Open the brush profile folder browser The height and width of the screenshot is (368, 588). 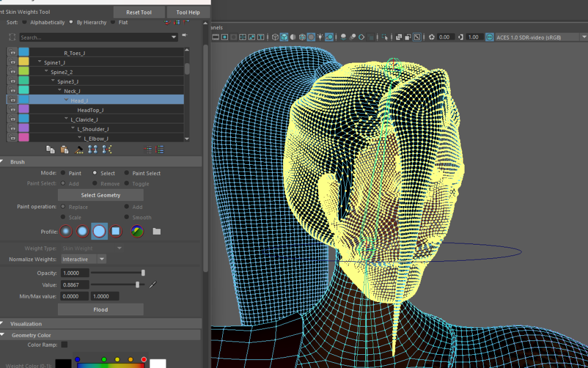pos(157,231)
